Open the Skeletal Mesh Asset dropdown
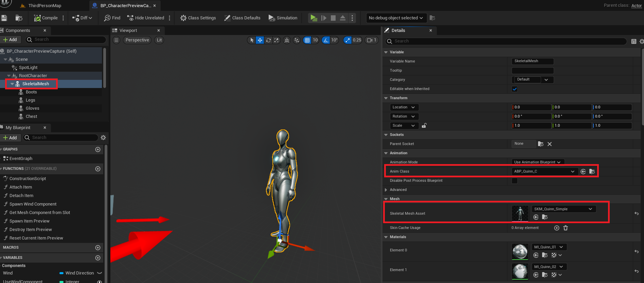644x283 pixels. point(563,209)
